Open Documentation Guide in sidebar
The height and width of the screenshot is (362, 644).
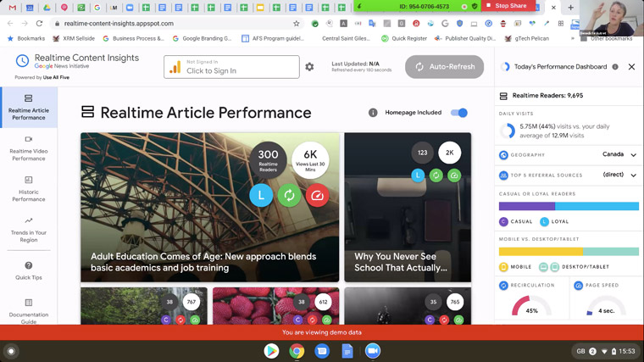(28, 311)
